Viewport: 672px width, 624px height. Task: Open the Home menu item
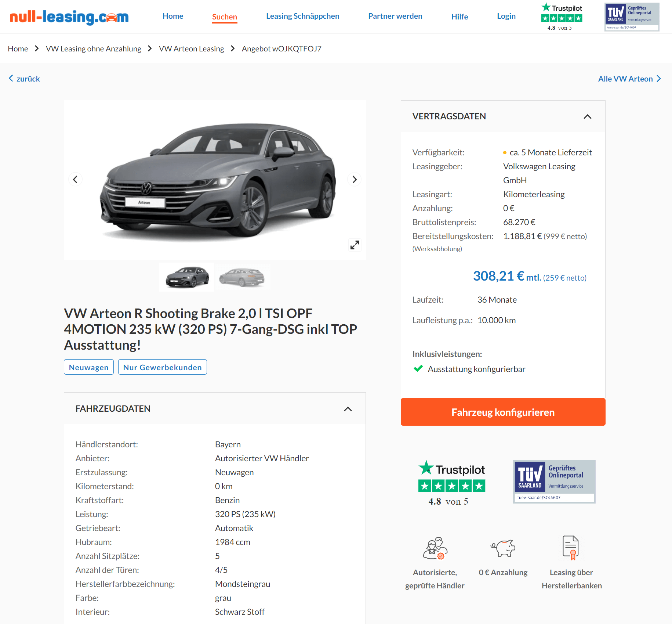(x=173, y=16)
